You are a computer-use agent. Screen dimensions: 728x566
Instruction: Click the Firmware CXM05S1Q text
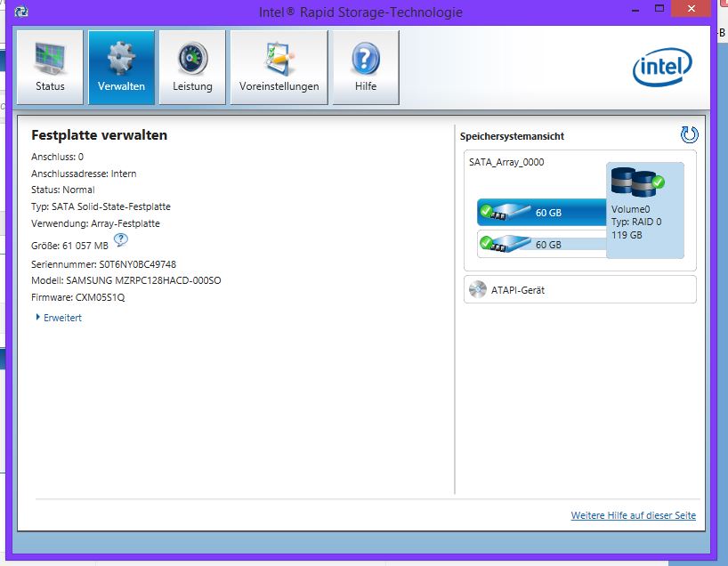point(78,297)
